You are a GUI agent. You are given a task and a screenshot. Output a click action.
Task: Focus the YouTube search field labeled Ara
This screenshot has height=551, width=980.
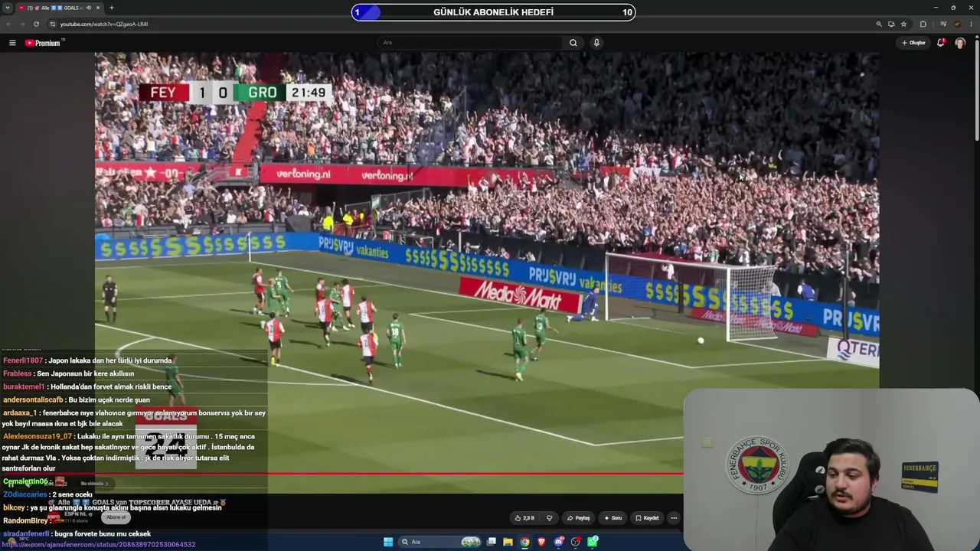pyautogui.click(x=471, y=43)
